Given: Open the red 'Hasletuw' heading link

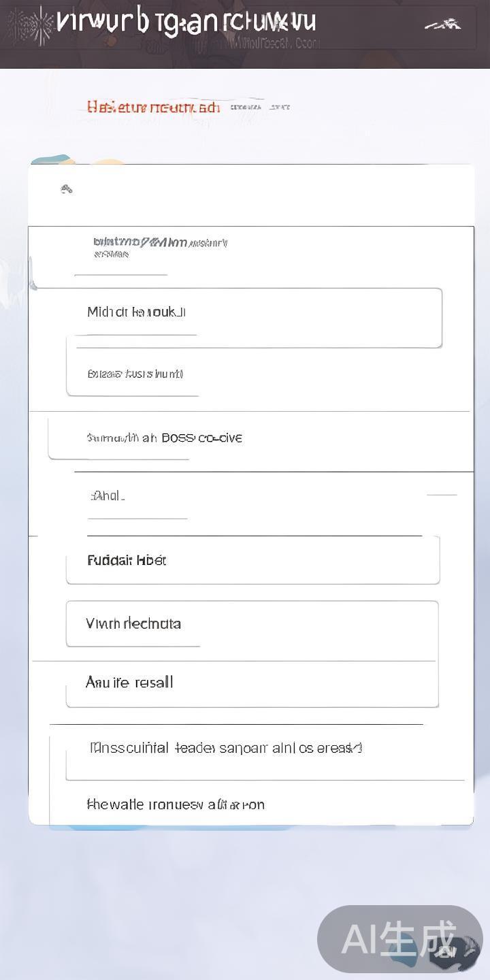Looking at the screenshot, I should pyautogui.click(x=153, y=108).
